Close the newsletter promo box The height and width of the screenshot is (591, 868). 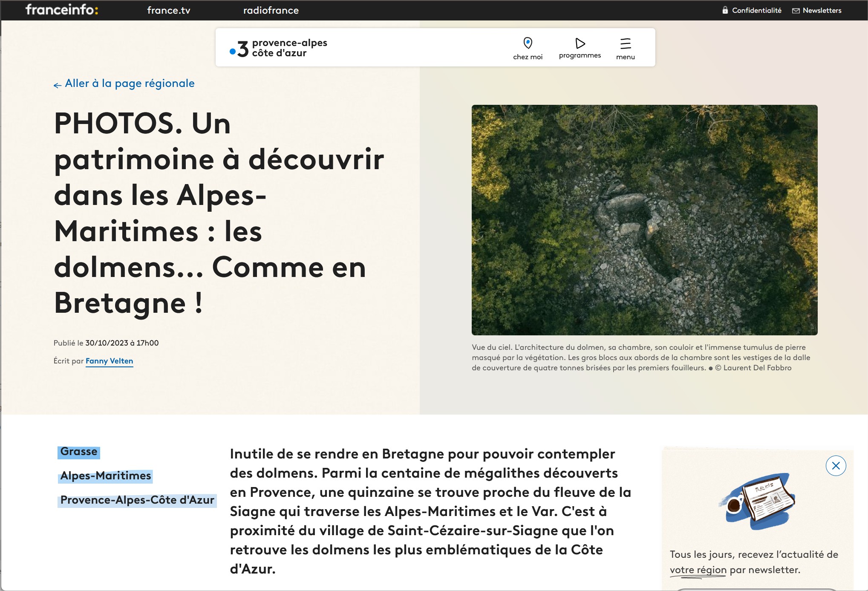[836, 466]
